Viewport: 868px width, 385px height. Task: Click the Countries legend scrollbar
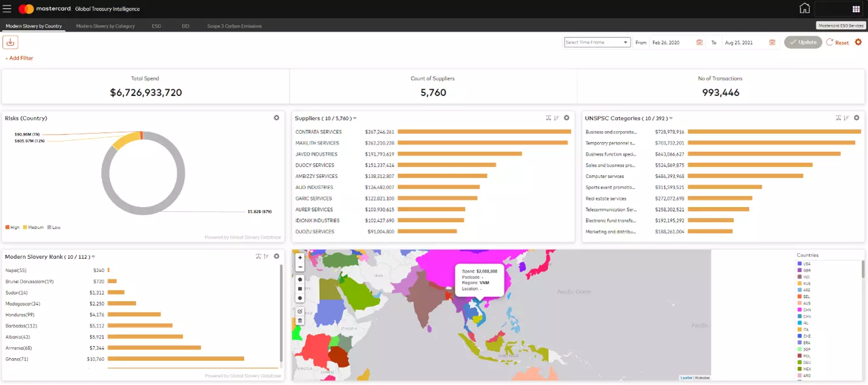[x=863, y=270]
